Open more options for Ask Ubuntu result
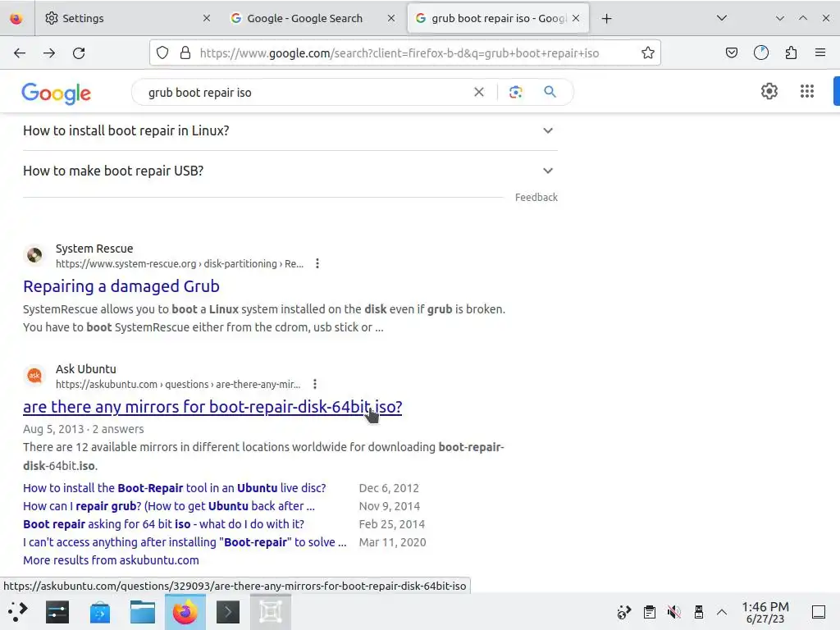 tap(315, 384)
